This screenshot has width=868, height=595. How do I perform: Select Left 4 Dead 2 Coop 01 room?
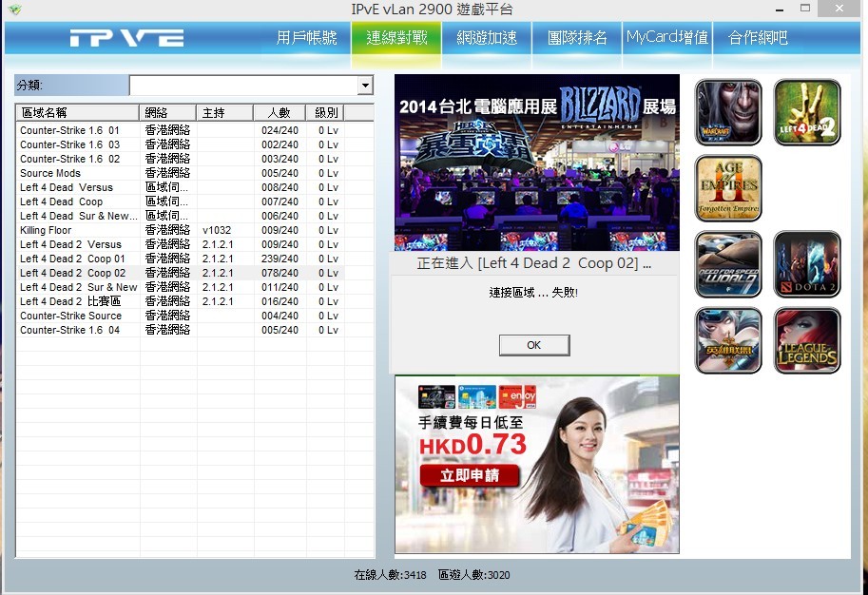180,259
